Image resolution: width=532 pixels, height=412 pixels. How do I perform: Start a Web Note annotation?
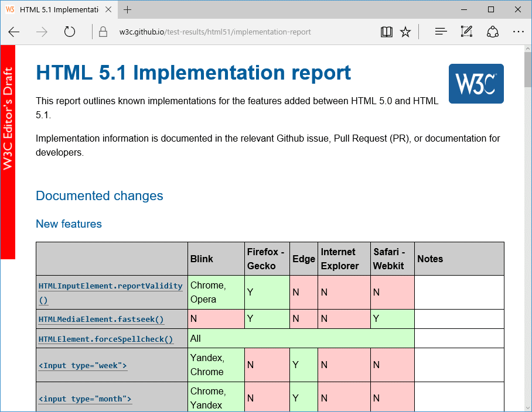point(466,32)
